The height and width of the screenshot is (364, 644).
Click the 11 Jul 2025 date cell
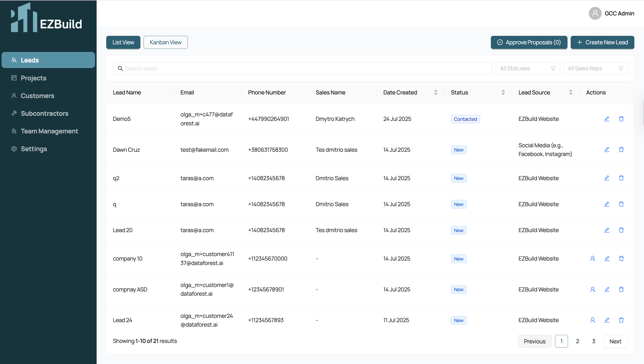[396, 320]
